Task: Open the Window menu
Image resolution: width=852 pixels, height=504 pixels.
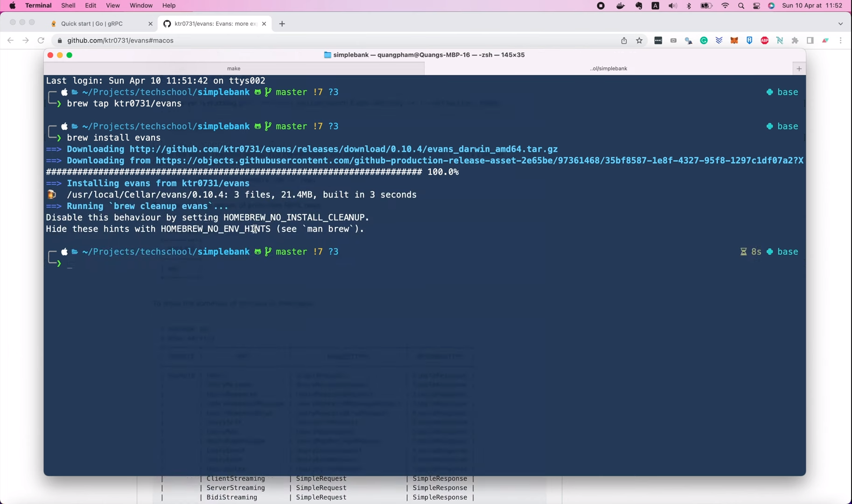Action: click(x=141, y=6)
